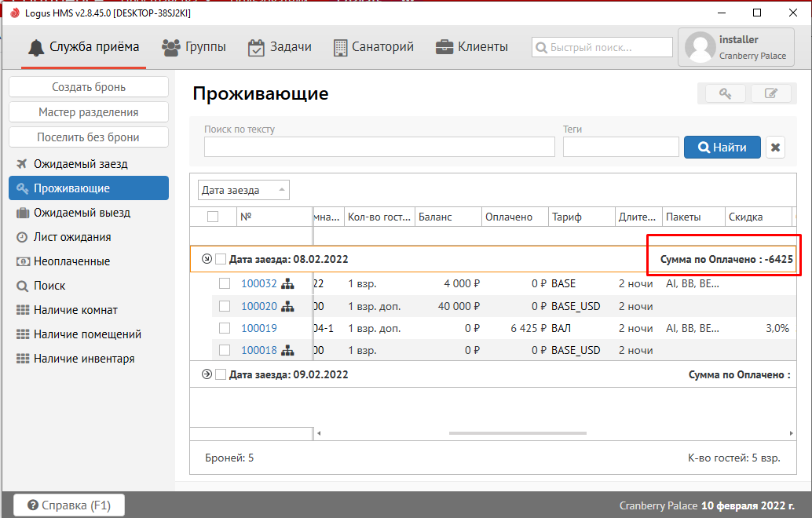Viewport: 812px width, 518px height.
Task: Tick the checkbox for booking 100032
Action: (225, 284)
